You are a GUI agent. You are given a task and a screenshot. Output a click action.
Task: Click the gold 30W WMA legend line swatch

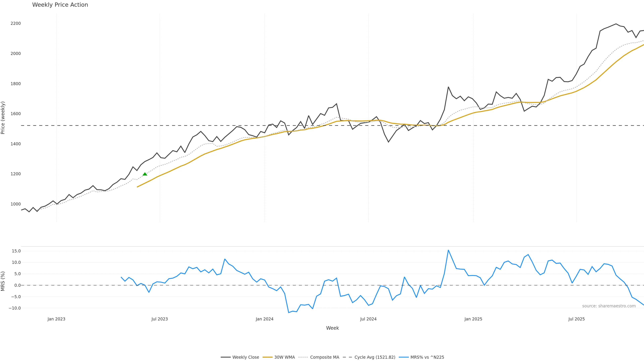click(x=267, y=357)
